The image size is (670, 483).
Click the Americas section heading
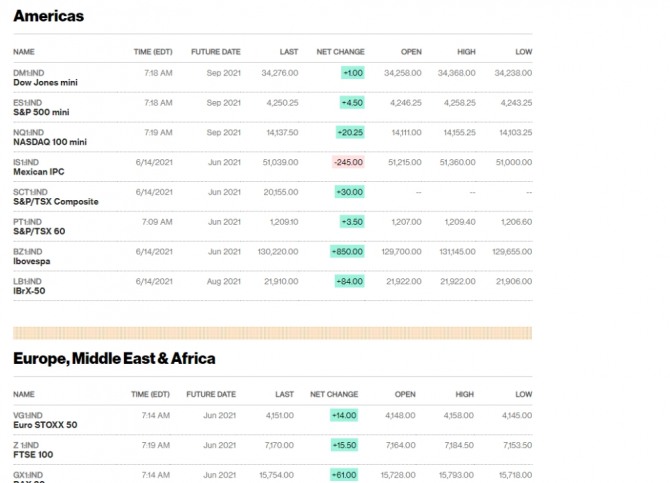tap(48, 16)
